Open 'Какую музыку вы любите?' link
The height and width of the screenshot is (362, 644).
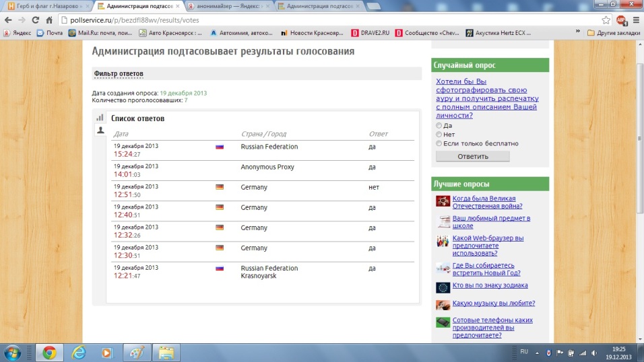pos(494,303)
